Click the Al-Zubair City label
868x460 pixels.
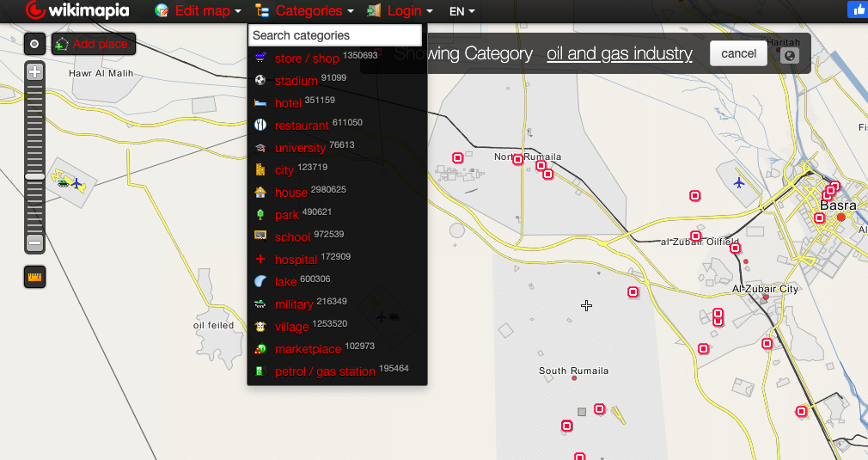point(765,288)
